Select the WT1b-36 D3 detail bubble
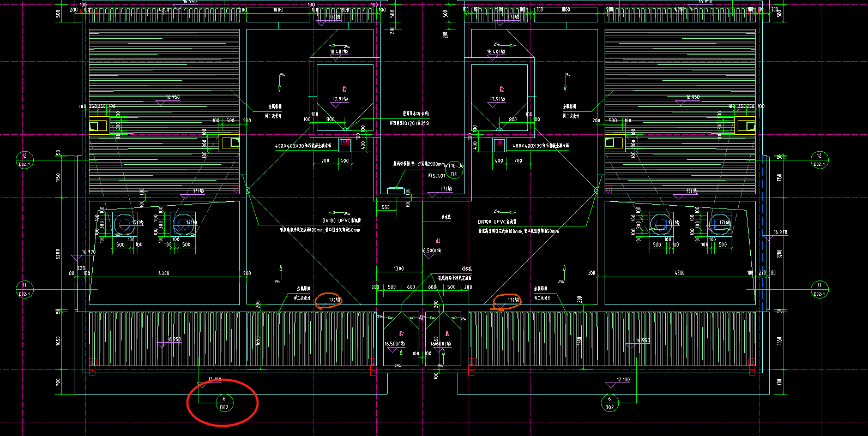This screenshot has width=868, height=436. tap(454, 171)
